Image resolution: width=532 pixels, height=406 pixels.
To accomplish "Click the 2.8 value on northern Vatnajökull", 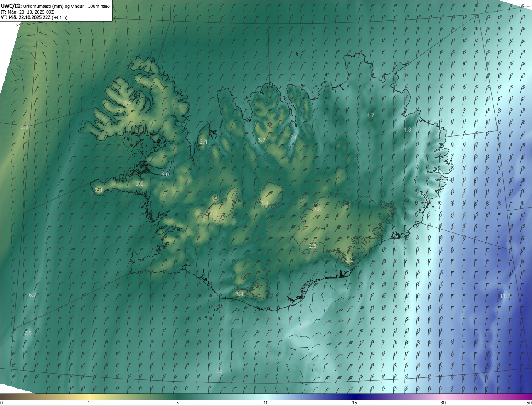I will pos(317,210).
